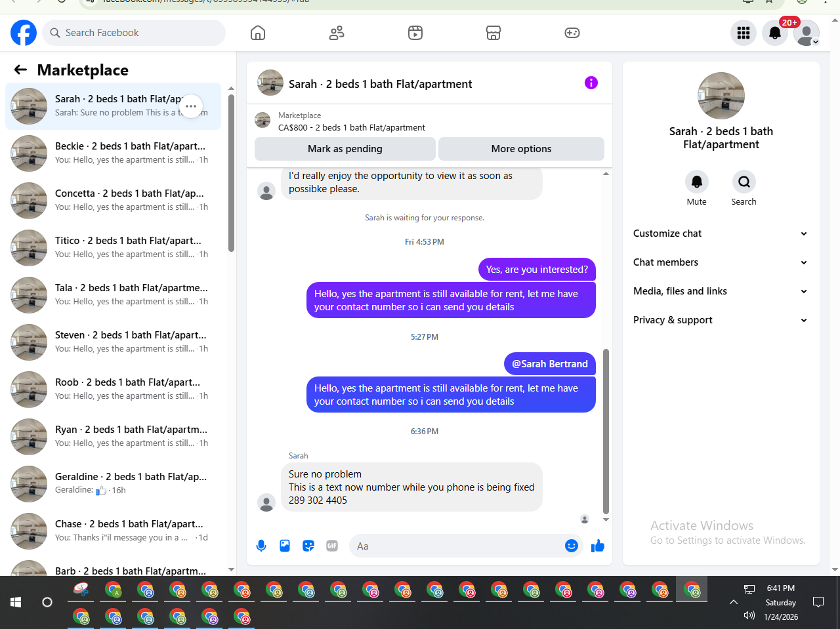Search in conversation magnifier icon
840x629 pixels.
[x=744, y=182]
